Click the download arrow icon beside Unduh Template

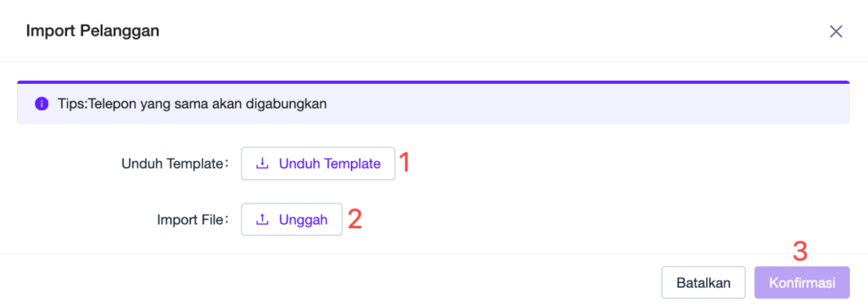coord(263,164)
